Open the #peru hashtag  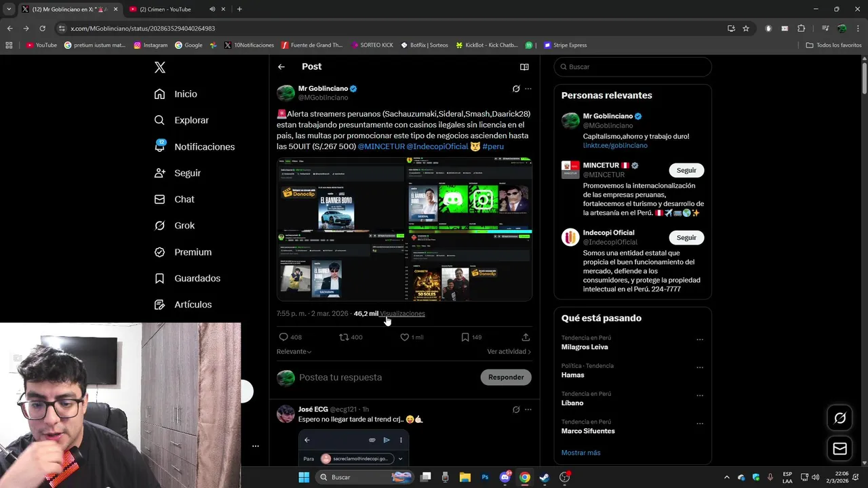point(493,146)
